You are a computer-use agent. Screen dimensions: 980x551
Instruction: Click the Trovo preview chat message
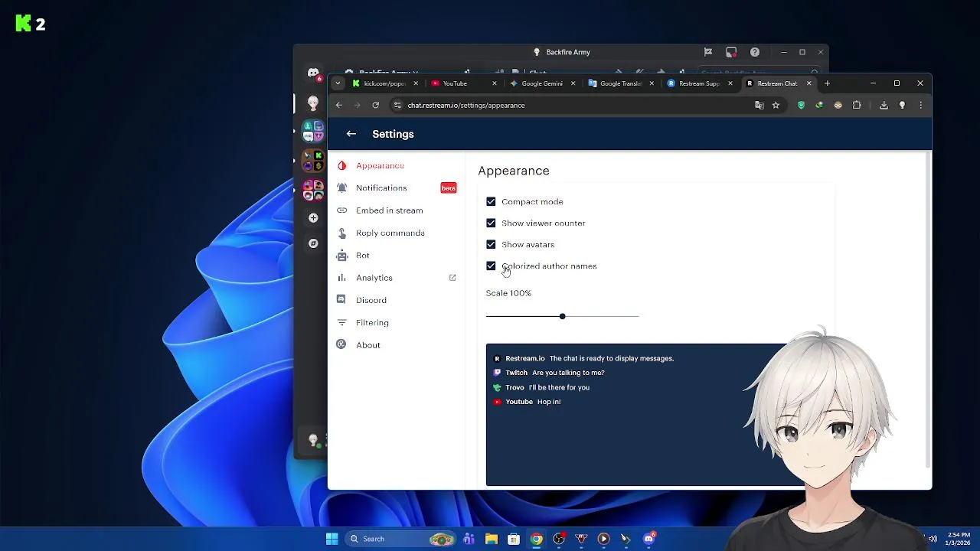click(x=541, y=387)
